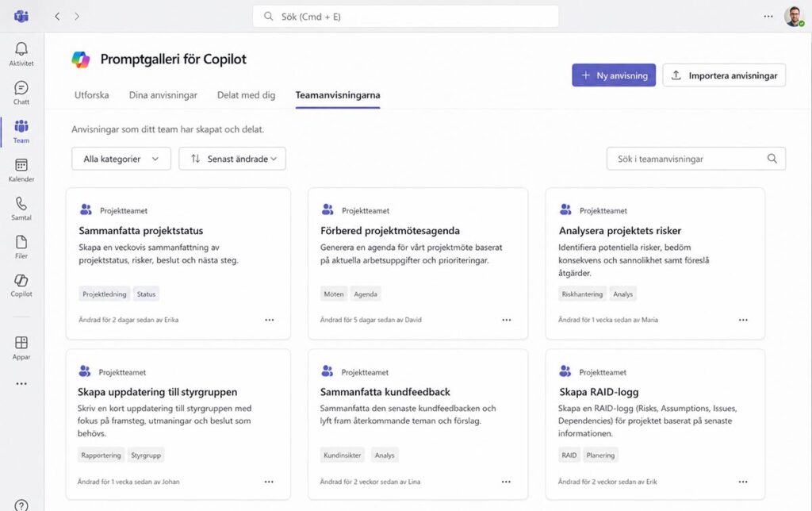Click 'Ändrad för 2 dagar sedan av Erika'
Image resolution: width=812 pixels, height=511 pixels.
(128, 320)
